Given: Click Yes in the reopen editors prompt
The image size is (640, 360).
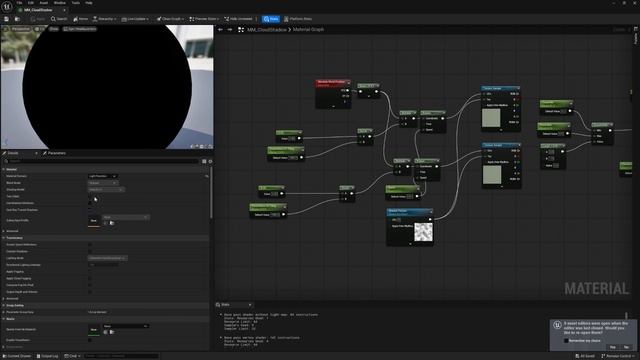Looking at the screenshot, I should click(x=612, y=347).
